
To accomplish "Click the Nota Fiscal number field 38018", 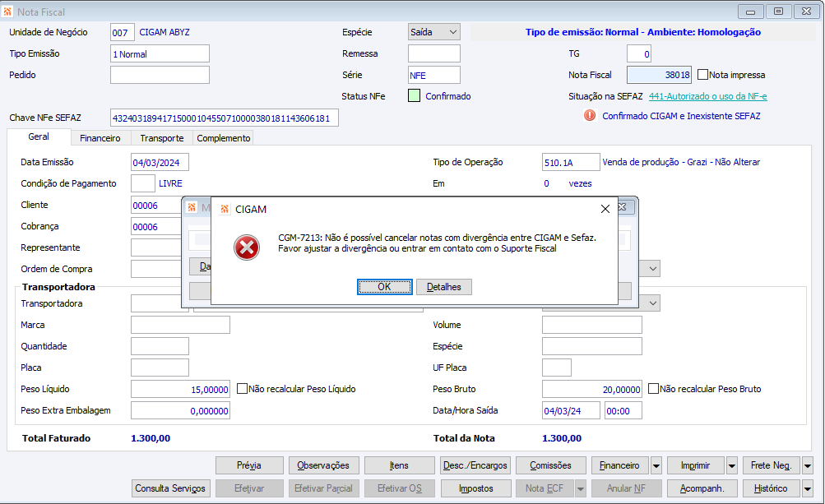I will coord(659,75).
